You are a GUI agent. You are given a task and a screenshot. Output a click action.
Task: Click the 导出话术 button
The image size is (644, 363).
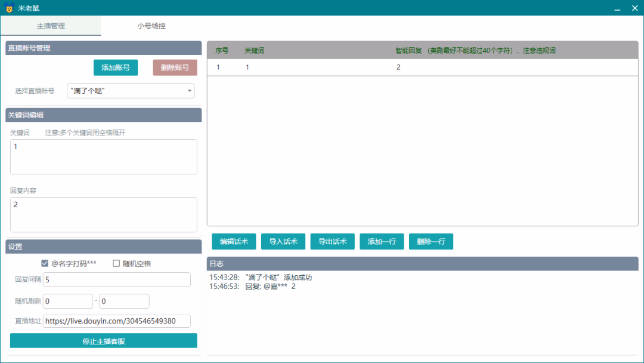(x=332, y=242)
